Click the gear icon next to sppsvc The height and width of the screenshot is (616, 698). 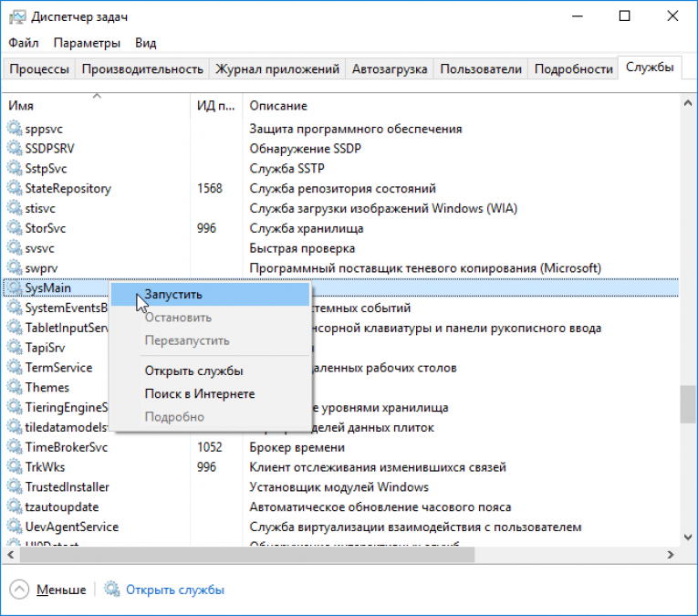coord(15,128)
